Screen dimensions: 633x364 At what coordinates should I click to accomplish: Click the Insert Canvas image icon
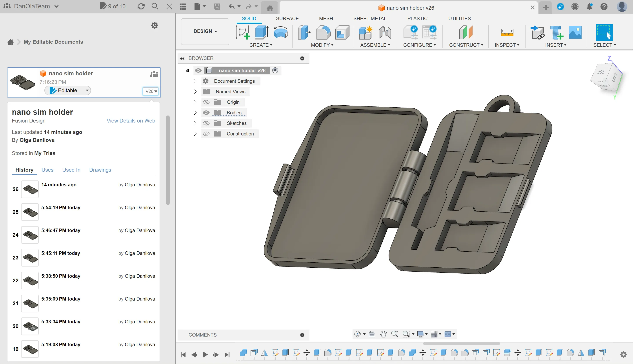tap(575, 32)
